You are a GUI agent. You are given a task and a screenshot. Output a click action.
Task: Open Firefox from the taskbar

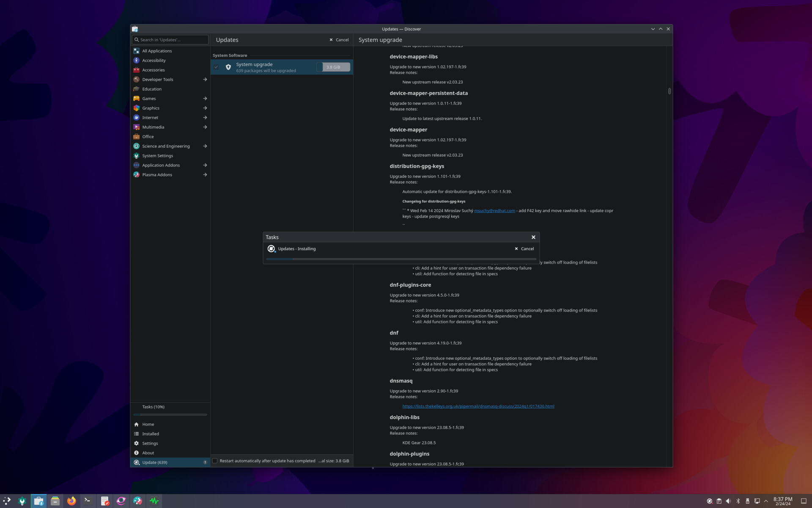tap(71, 501)
